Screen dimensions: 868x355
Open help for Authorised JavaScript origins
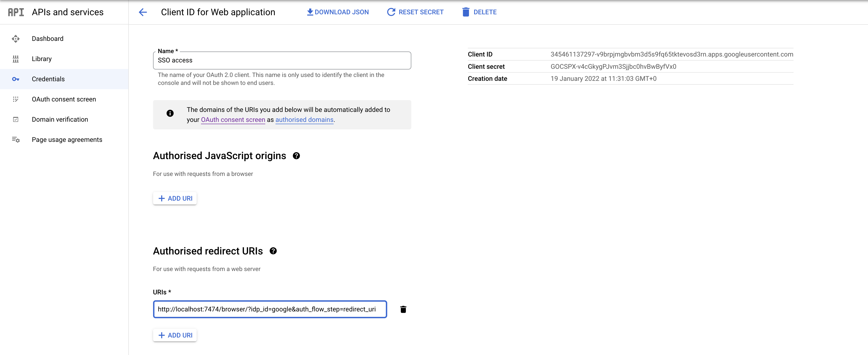coord(296,156)
